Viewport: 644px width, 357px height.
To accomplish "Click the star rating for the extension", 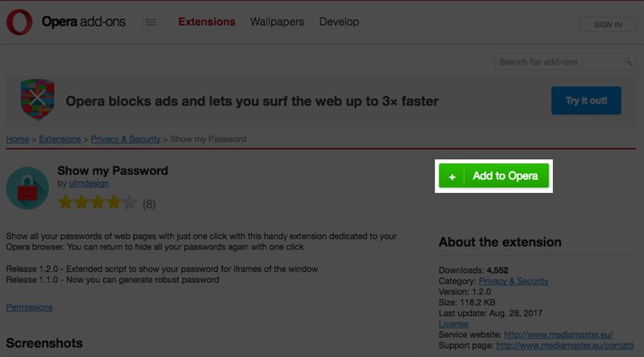I will pos(97,203).
